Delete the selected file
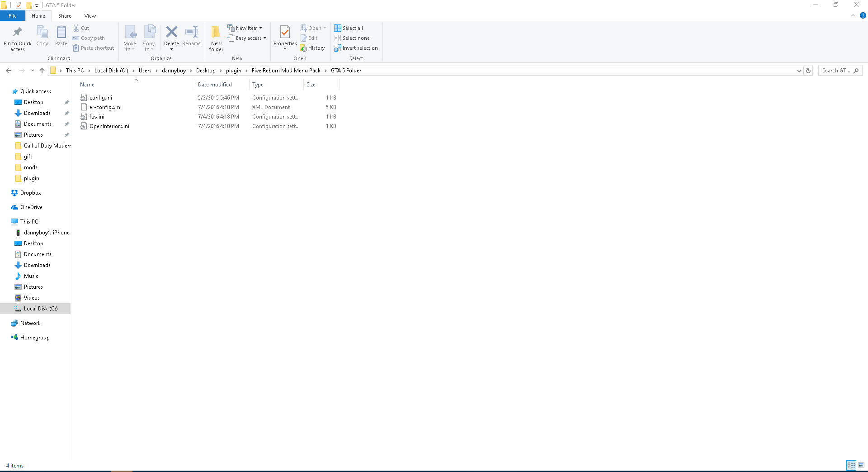 [x=171, y=38]
